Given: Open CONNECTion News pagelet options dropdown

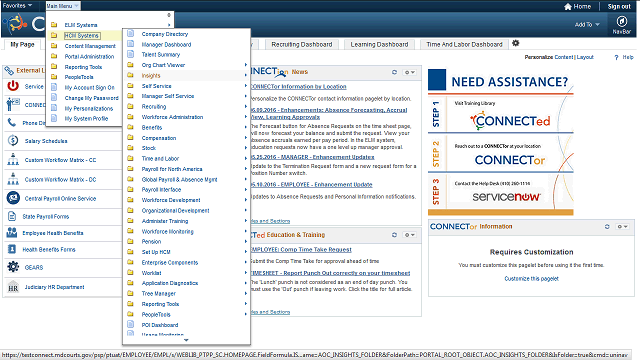Looking at the screenshot, I should (409, 72).
